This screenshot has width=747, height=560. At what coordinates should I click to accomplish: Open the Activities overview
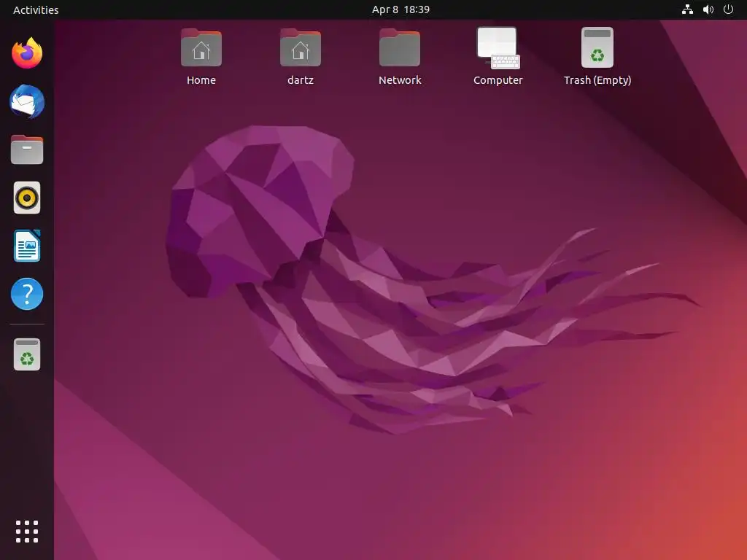pos(36,10)
